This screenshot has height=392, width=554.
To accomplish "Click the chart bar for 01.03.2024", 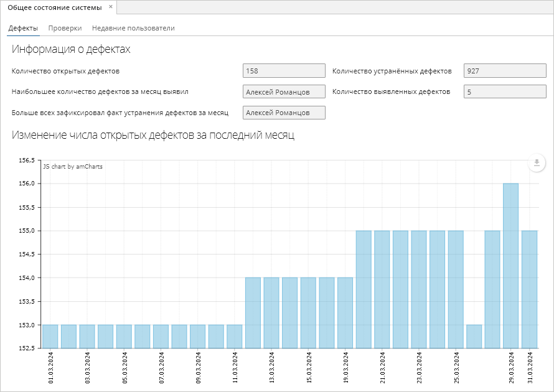I will click(50, 337).
